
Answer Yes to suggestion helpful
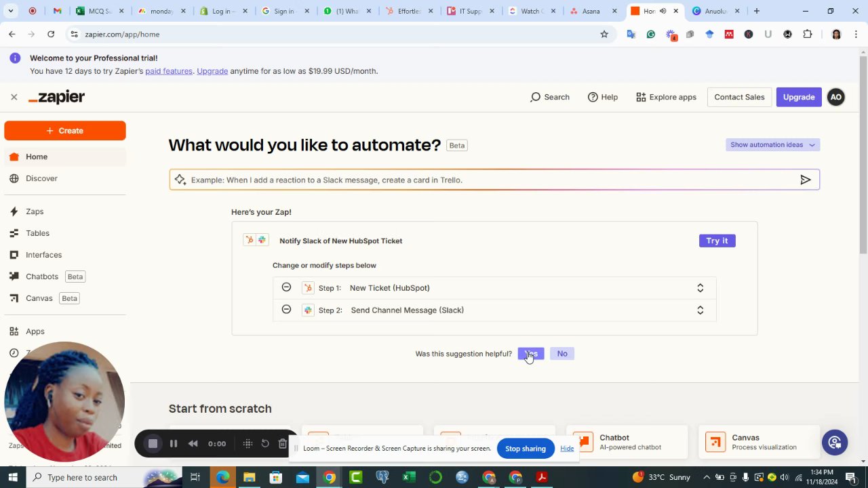[531, 354]
